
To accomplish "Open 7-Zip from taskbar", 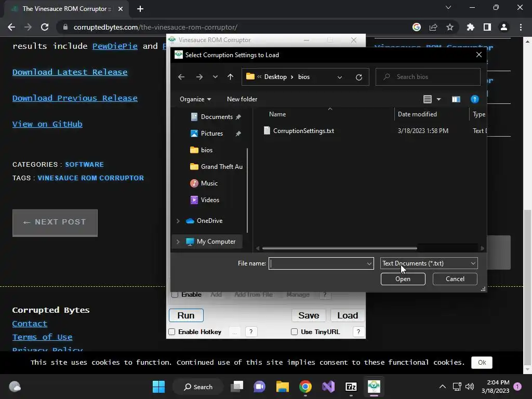I will click(x=351, y=387).
